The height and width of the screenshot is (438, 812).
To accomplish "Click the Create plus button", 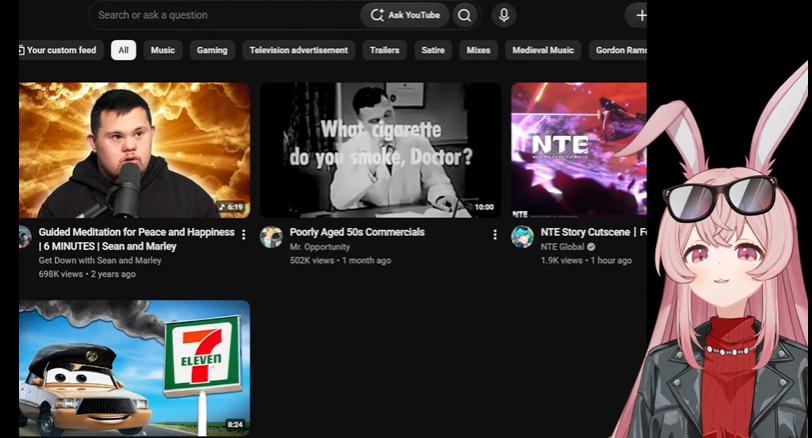I will point(637,16).
